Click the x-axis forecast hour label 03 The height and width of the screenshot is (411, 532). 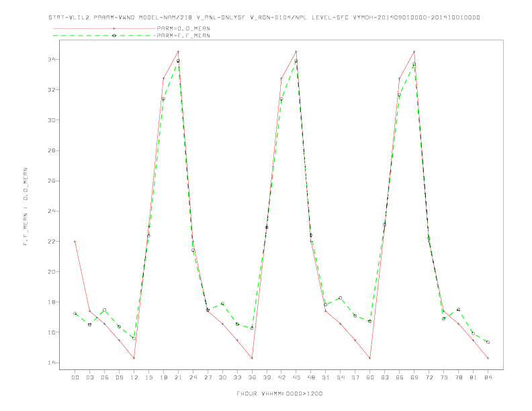point(89,377)
